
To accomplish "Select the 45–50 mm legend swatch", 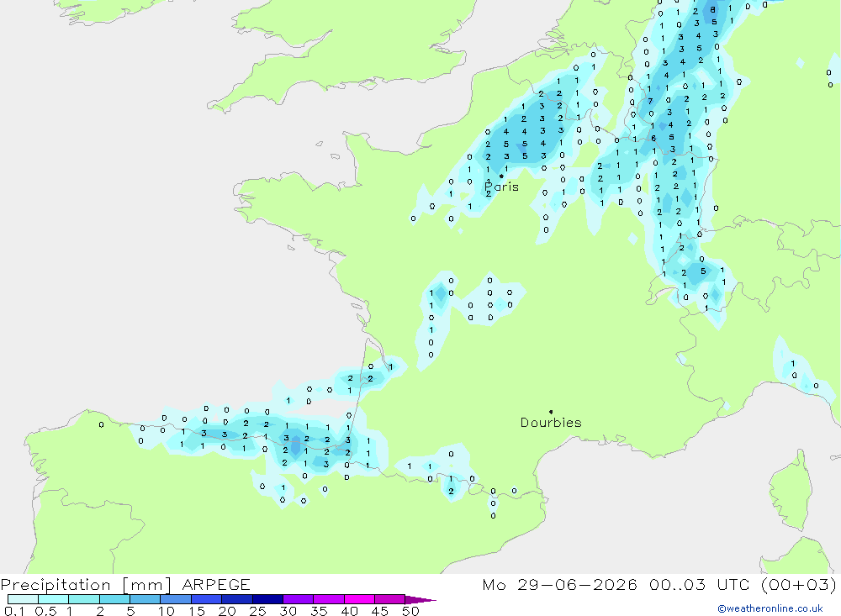I will click(389, 599).
